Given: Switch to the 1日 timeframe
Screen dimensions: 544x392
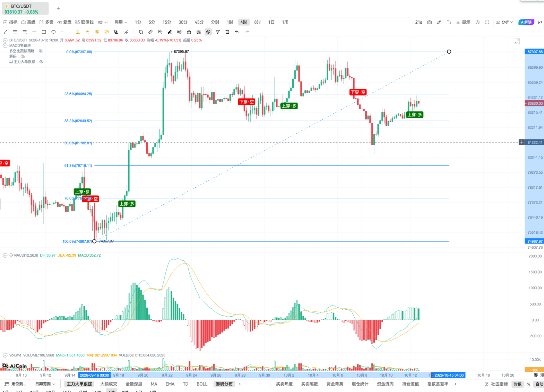Looking at the screenshot, I should [271, 22].
